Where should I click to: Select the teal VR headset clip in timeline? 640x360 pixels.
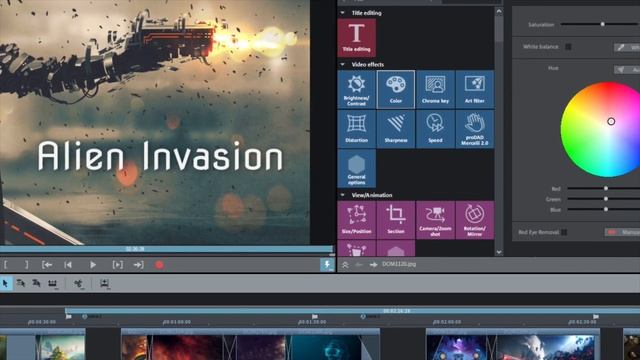(x=327, y=347)
